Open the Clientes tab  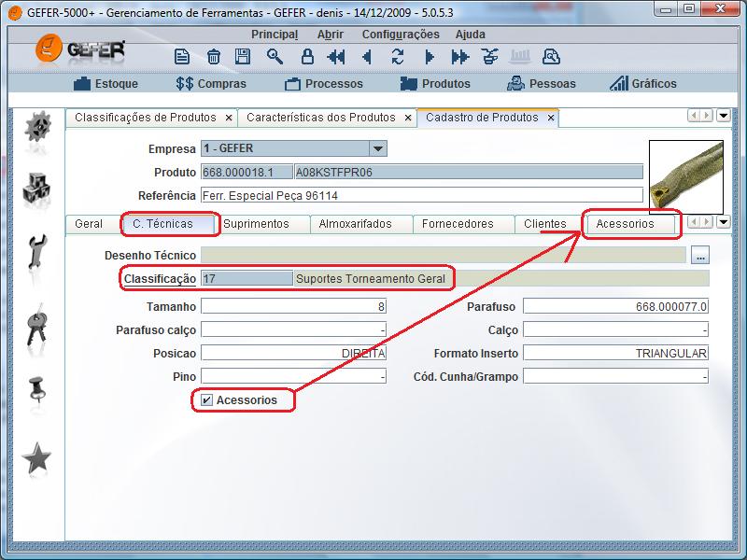(x=545, y=224)
